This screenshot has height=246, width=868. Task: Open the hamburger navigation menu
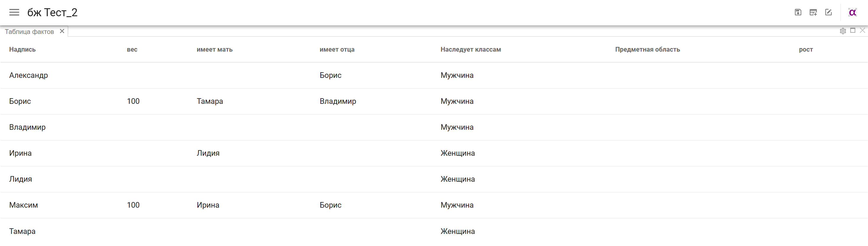(14, 12)
